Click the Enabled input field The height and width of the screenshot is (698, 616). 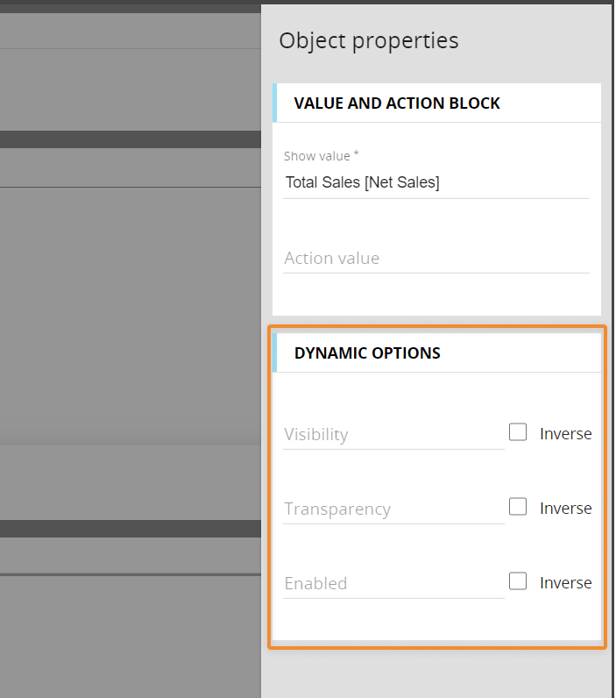point(393,584)
